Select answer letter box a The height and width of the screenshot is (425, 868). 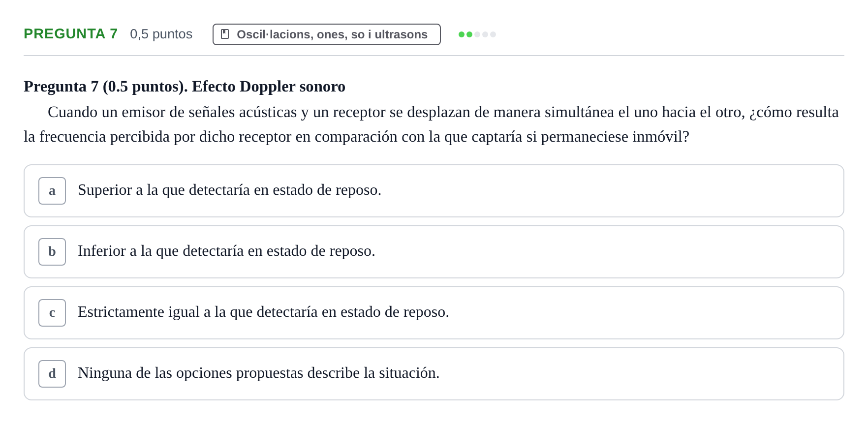[x=52, y=191]
